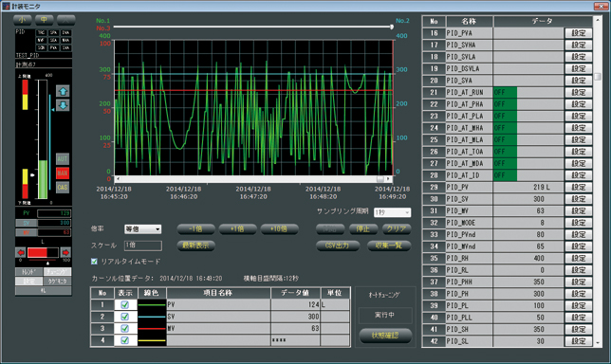Click the PID_RH value 400
Screen dimensions: 611x364
(x=528, y=258)
